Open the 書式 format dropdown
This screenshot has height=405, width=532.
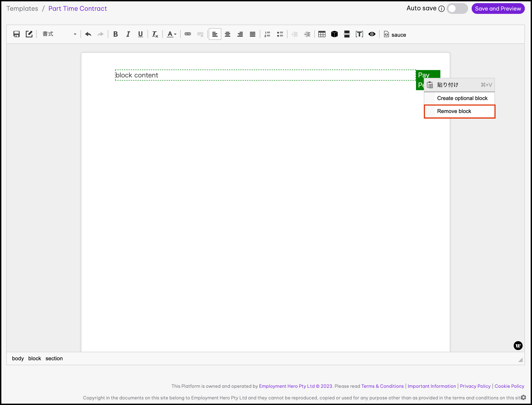pyautogui.click(x=59, y=34)
